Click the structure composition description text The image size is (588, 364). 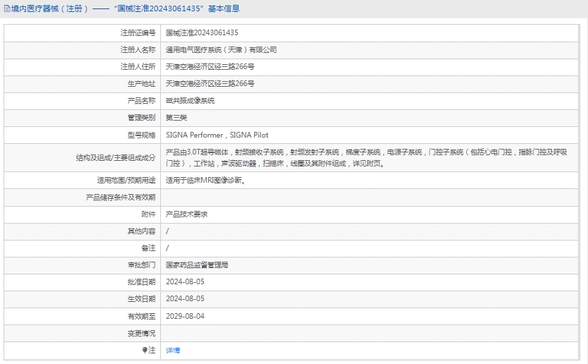point(367,157)
